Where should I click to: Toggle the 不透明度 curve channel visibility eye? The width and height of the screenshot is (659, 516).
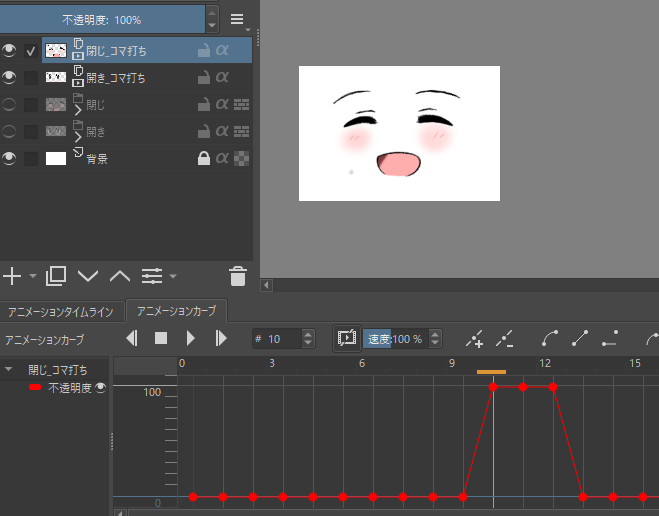pos(101,387)
